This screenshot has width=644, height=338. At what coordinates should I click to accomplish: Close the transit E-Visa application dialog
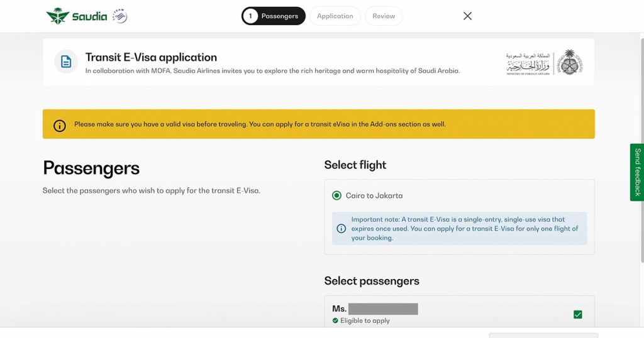[467, 16]
